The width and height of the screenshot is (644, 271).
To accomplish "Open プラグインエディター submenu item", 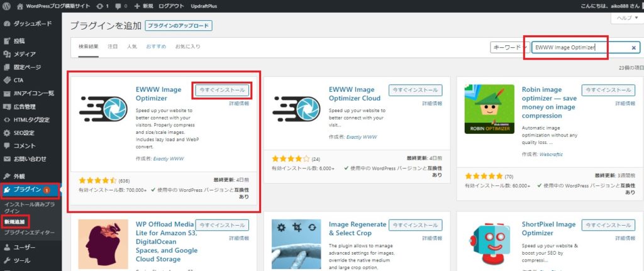I will (x=29, y=233).
